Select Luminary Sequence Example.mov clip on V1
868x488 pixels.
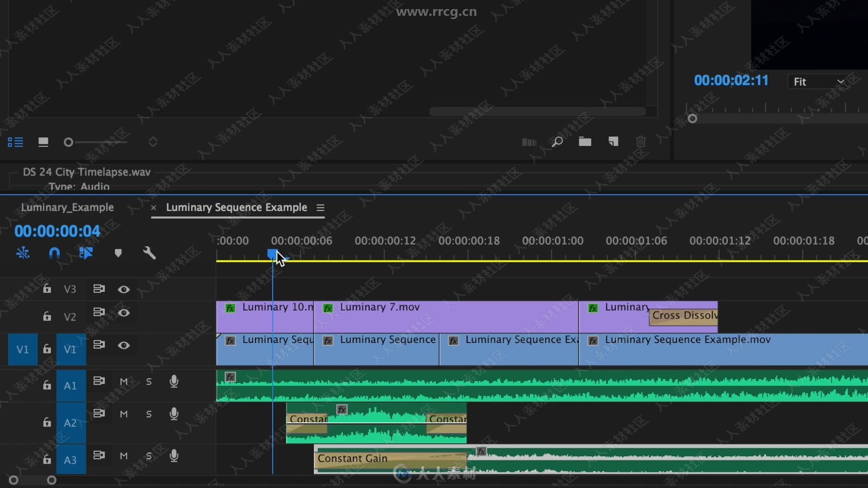(723, 349)
